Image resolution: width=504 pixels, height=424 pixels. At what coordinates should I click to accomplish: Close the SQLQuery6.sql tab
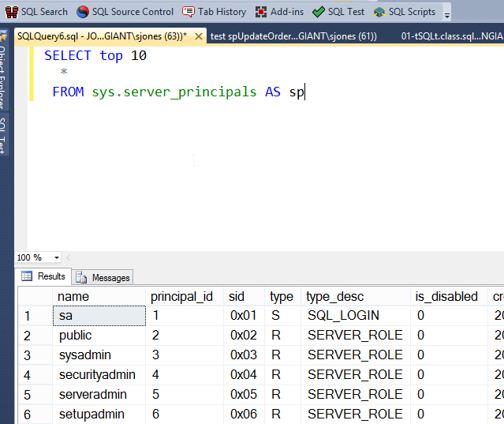pos(197,36)
